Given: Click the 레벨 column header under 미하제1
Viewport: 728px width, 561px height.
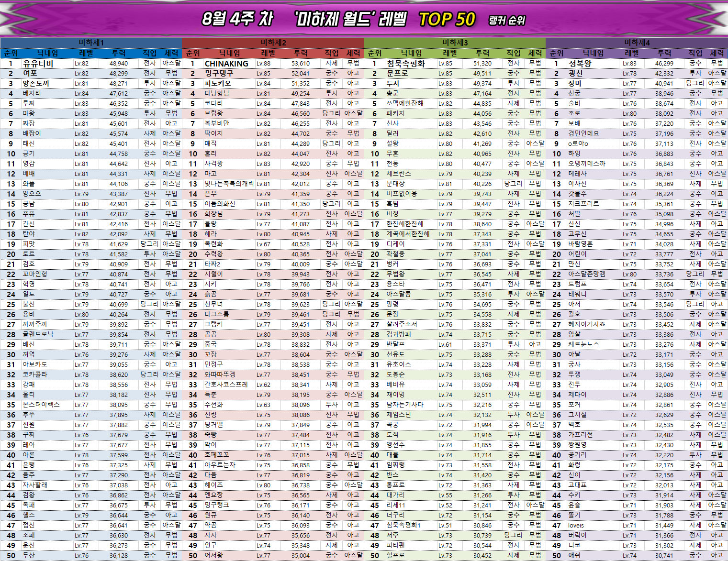Looking at the screenshot, I should coord(86,53).
